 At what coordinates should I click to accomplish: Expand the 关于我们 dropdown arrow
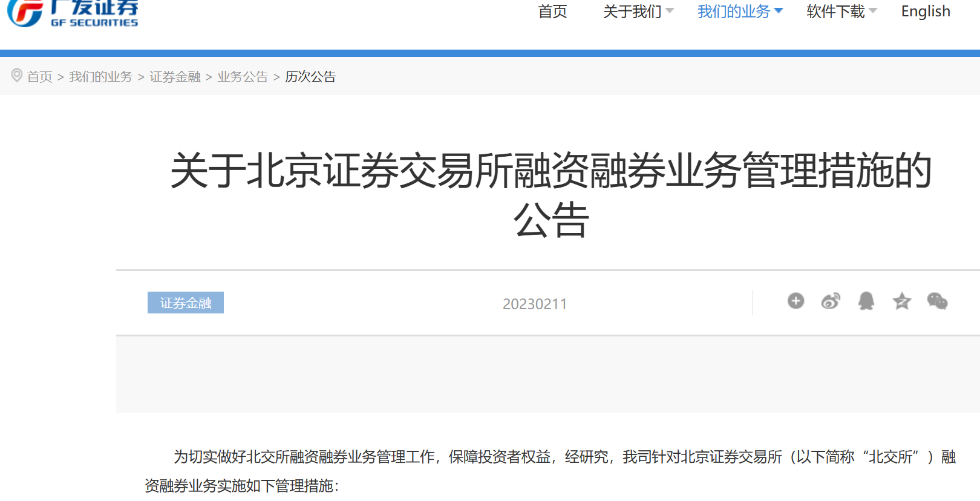670,11
